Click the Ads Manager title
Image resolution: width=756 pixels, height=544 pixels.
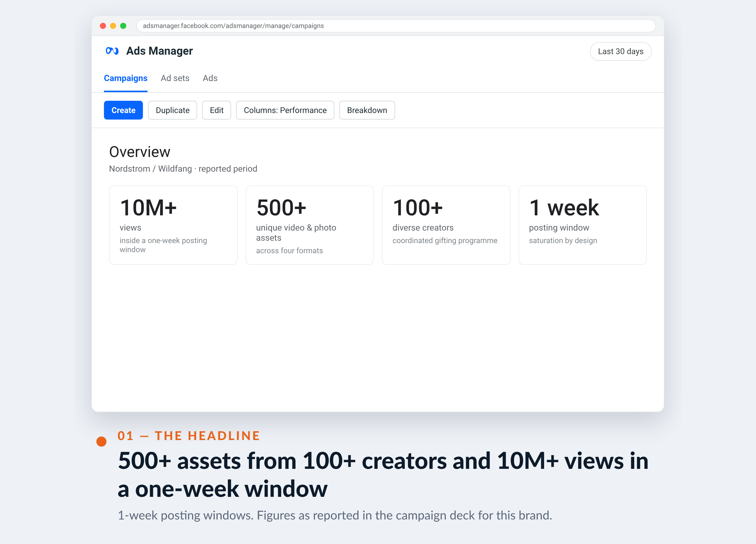(x=159, y=51)
